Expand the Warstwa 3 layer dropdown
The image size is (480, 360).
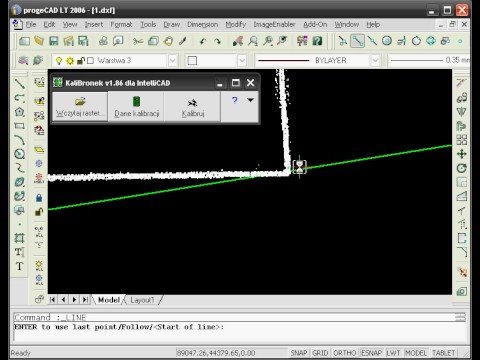[172, 61]
